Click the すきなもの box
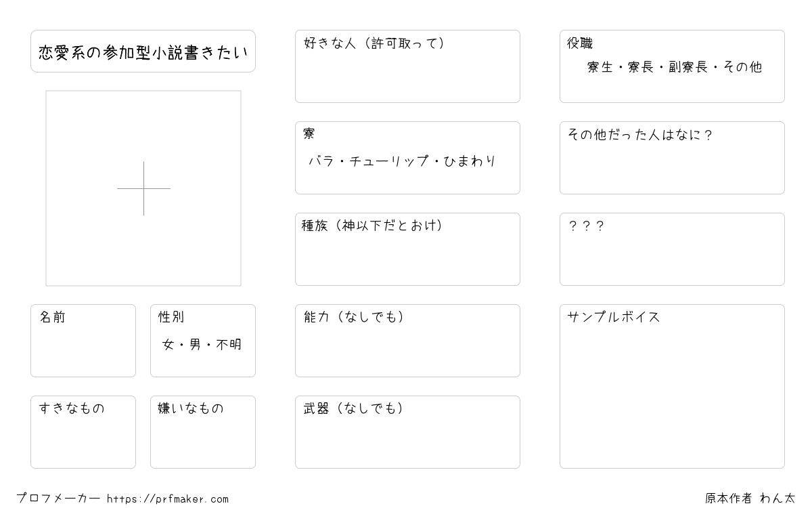The width and height of the screenshot is (812, 508). [83, 432]
